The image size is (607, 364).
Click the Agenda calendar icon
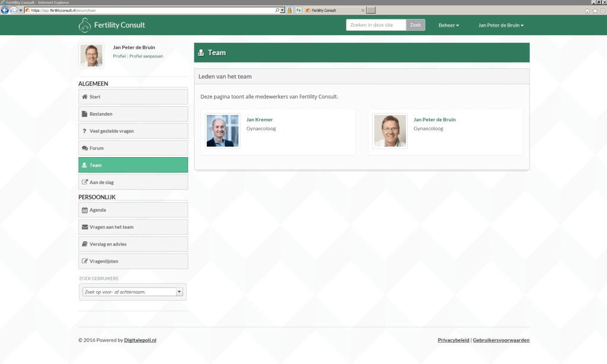pyautogui.click(x=85, y=210)
